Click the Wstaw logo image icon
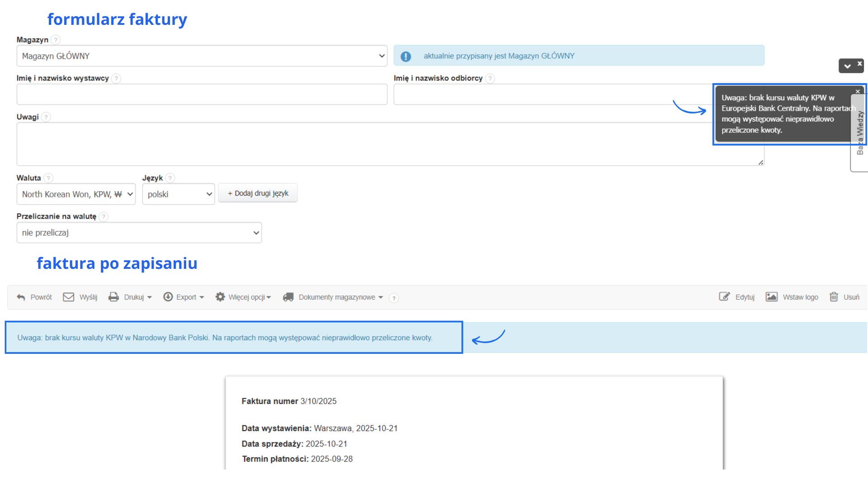The height and width of the screenshot is (488, 868). [771, 297]
